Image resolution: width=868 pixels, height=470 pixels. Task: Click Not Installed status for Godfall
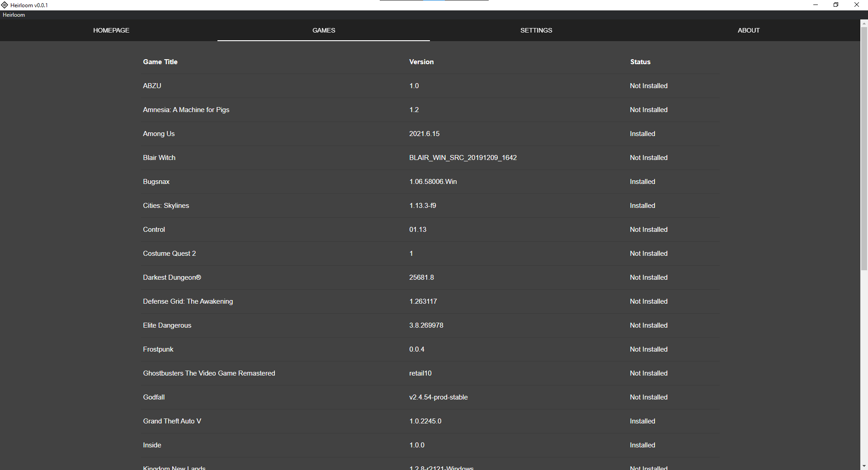[649, 397]
